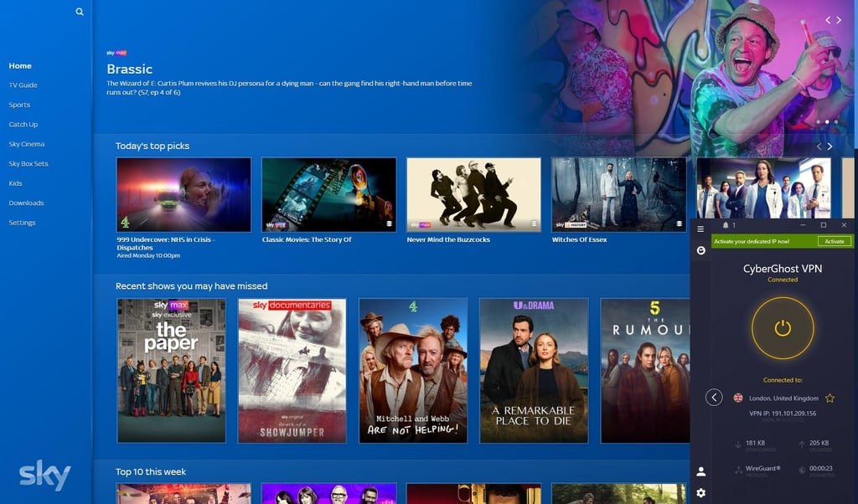Select the first hero carousel dot
The width and height of the screenshot is (858, 504).
818,122
